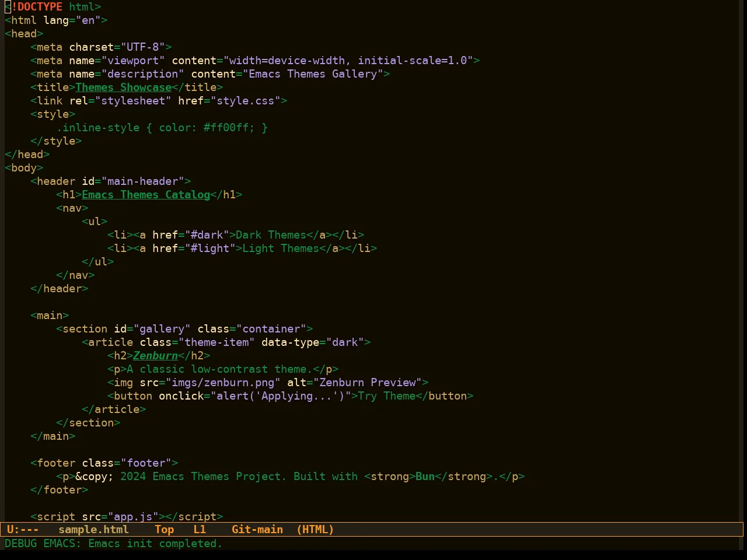Click the sample.html buffer name in mode line
The image size is (747, 560).
click(x=93, y=530)
